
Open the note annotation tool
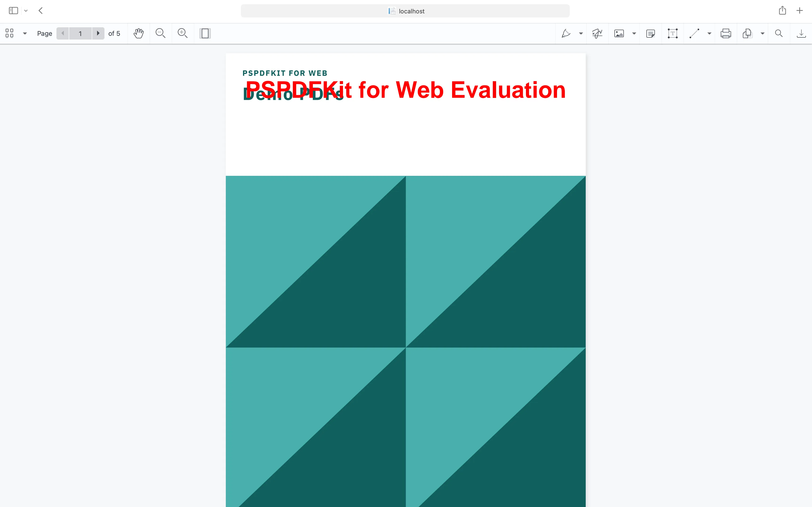[x=651, y=33]
